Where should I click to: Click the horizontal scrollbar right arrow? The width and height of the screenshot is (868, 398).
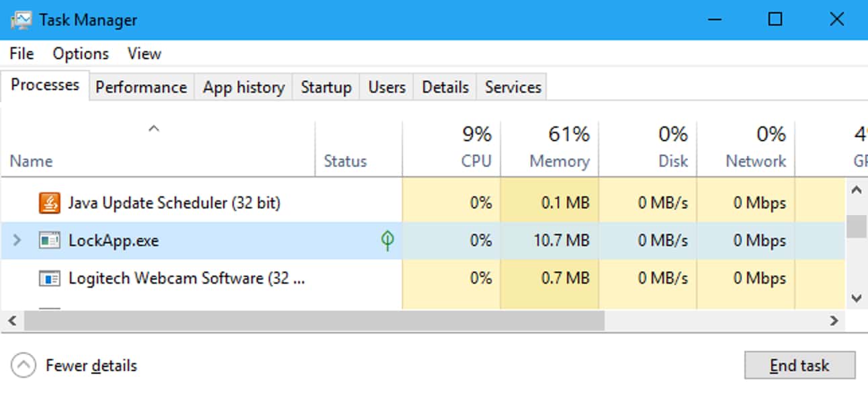[x=834, y=321]
